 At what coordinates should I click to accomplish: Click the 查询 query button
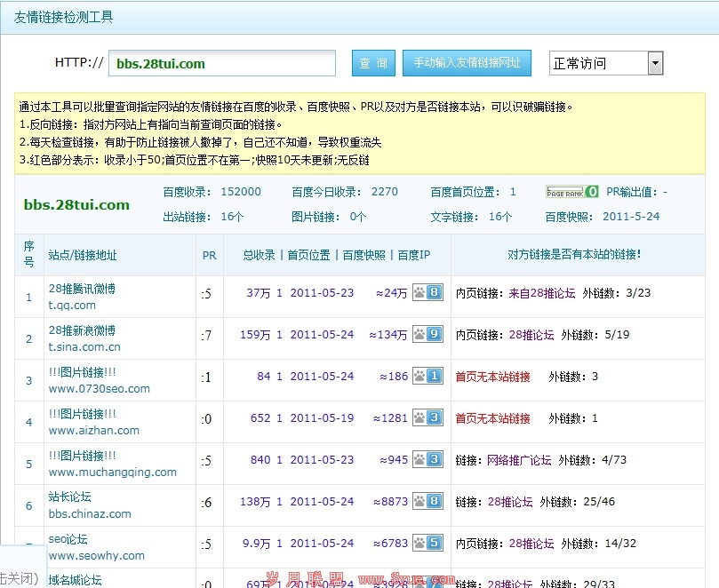(x=373, y=63)
